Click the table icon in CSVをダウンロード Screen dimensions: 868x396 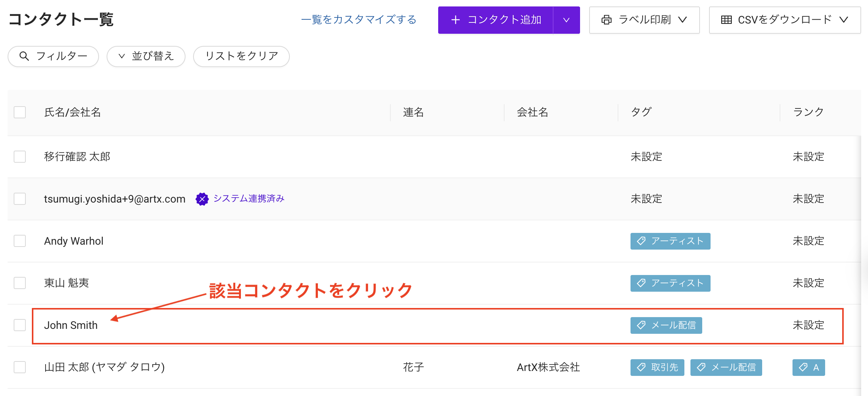click(x=726, y=20)
